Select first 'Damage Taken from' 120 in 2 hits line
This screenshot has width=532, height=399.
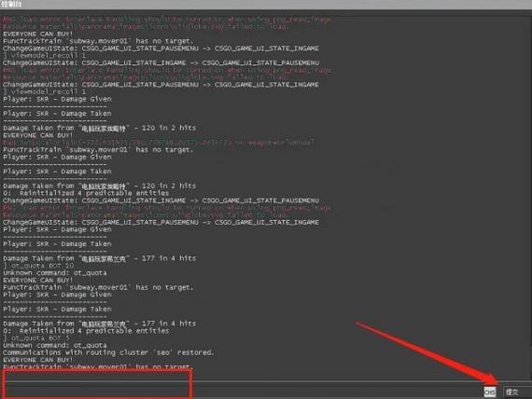(100, 128)
